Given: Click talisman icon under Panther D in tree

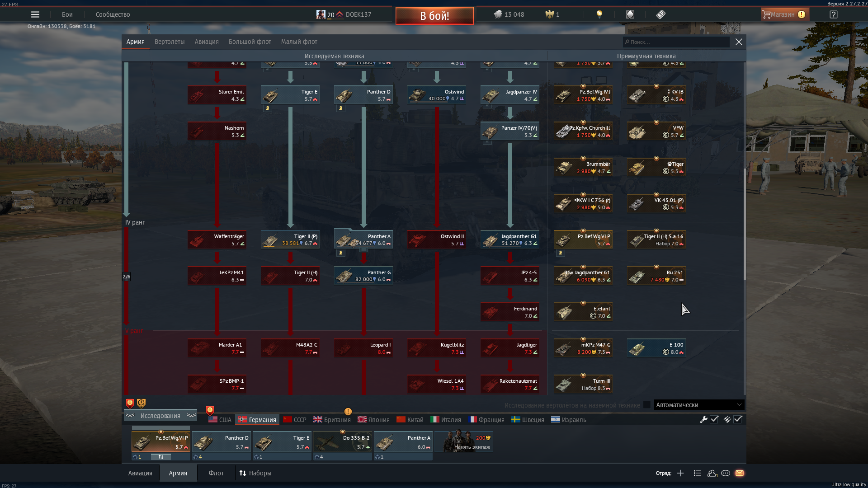Looking at the screenshot, I should [x=341, y=108].
